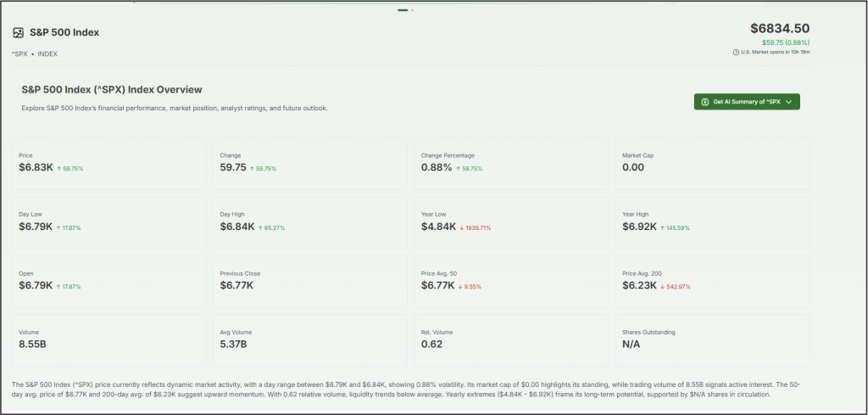Click the red down arrow in Year Low card
868x415 pixels.
459,227
